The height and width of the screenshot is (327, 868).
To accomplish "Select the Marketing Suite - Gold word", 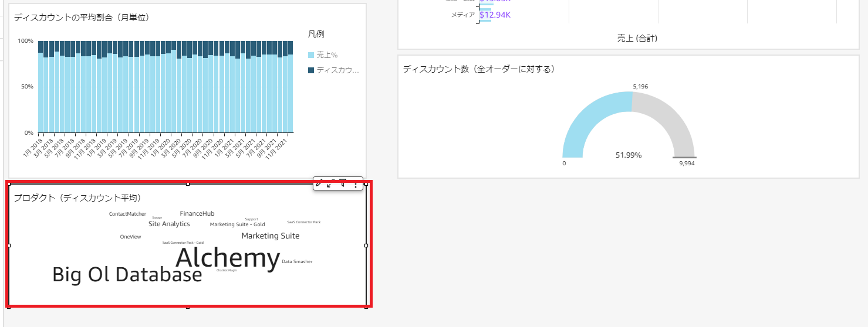I will point(238,224).
